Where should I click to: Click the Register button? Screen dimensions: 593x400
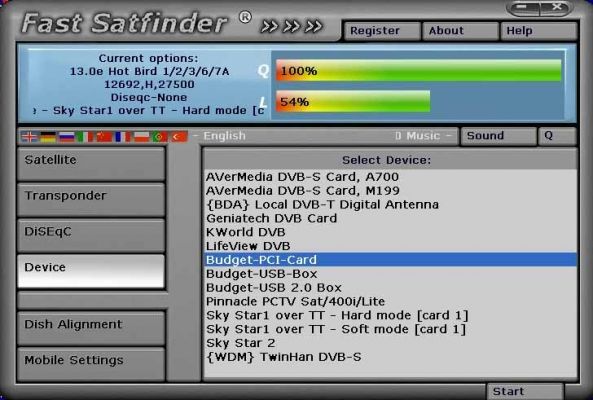[x=382, y=31]
